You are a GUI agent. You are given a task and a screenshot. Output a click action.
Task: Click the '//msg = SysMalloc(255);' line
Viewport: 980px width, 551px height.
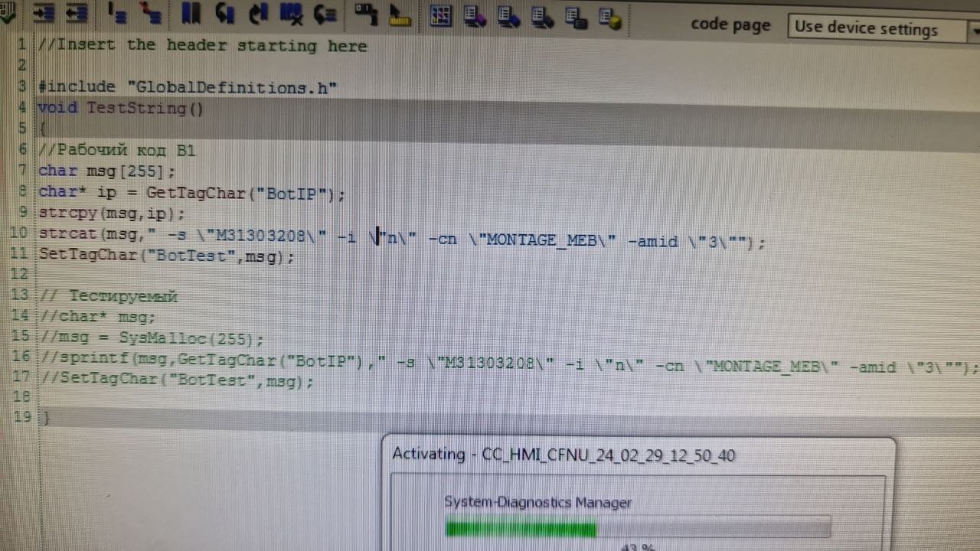[x=152, y=337]
